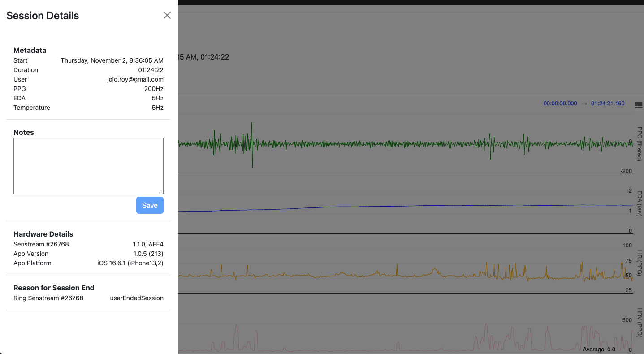Save the session notes
This screenshot has height=354, width=644.
[150, 205]
